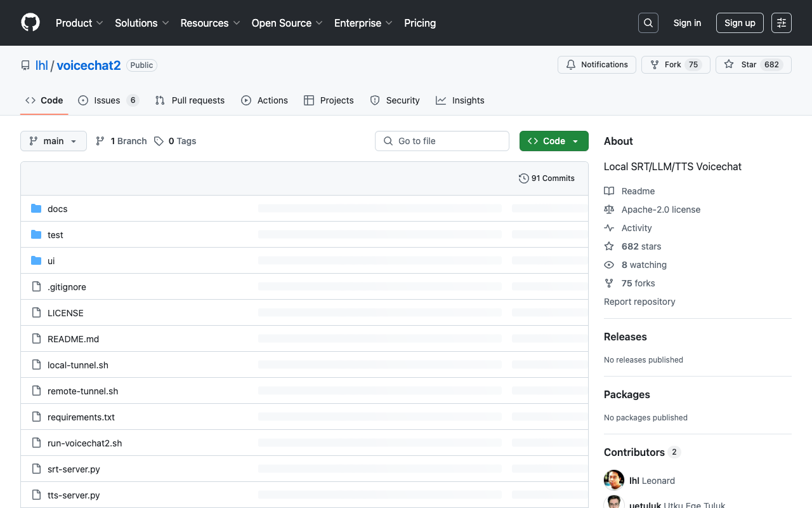Switch to the Security tab
Screen dimensions: 812x508
395,100
